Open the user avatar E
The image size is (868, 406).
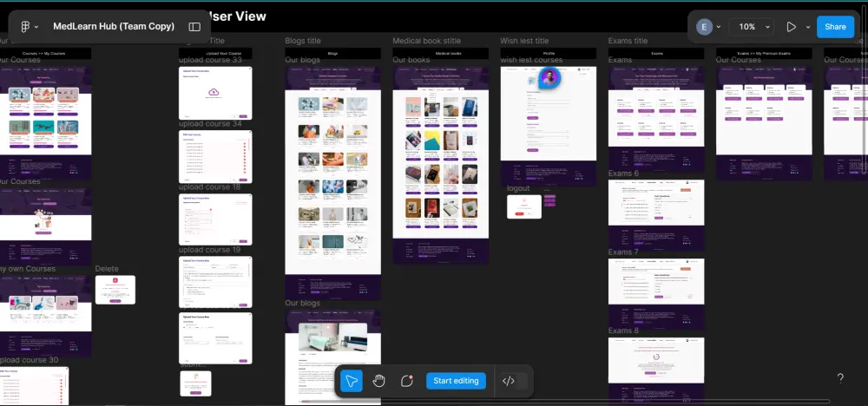coord(704,27)
